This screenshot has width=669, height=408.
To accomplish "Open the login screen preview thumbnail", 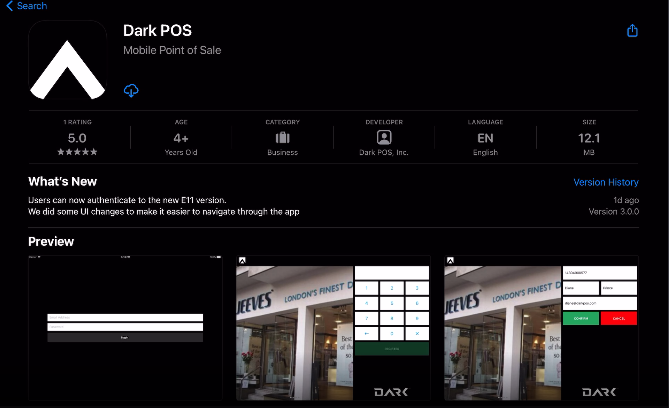I will tap(125, 328).
